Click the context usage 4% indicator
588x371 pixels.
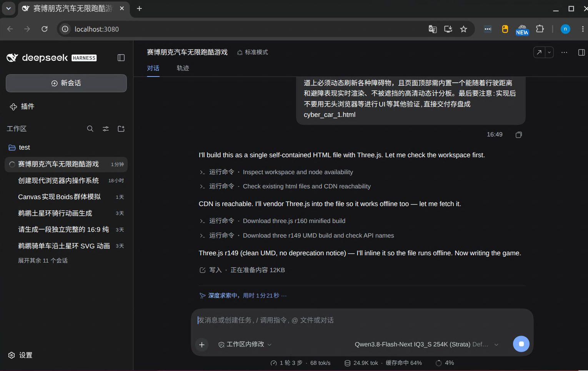click(x=445, y=363)
